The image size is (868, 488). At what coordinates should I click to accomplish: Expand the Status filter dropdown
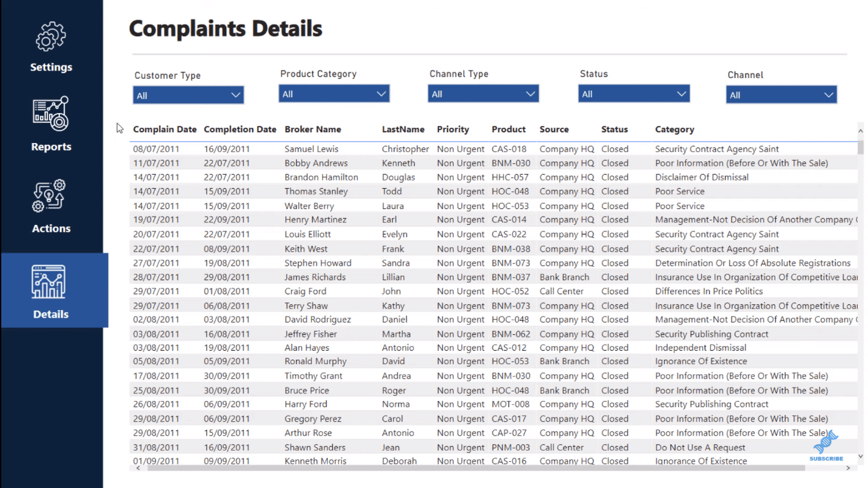634,94
